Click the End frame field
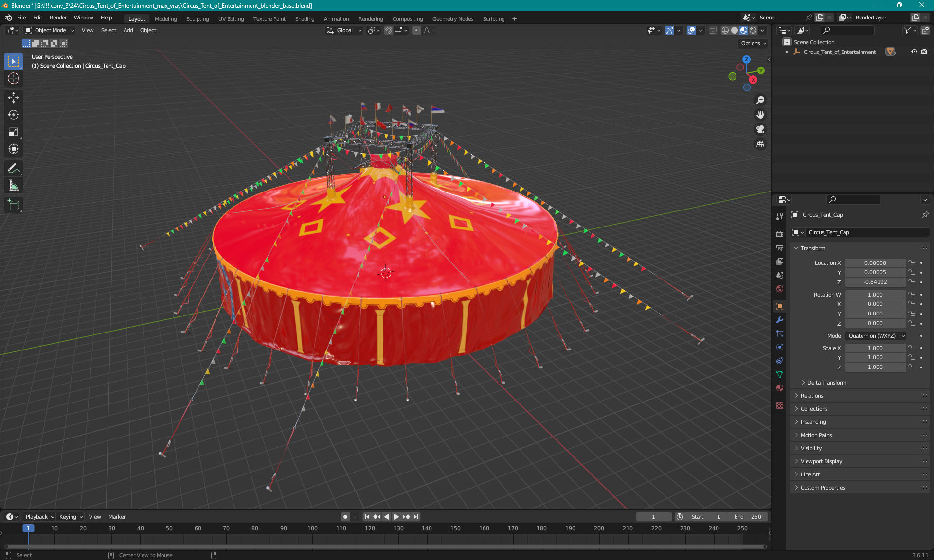Image resolution: width=934 pixels, height=560 pixels. 748,517
